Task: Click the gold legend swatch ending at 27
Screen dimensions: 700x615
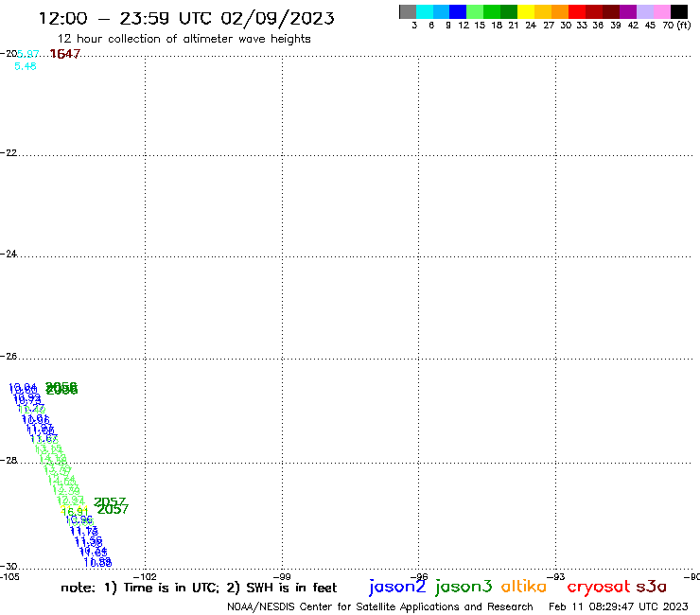Action: pos(543,11)
